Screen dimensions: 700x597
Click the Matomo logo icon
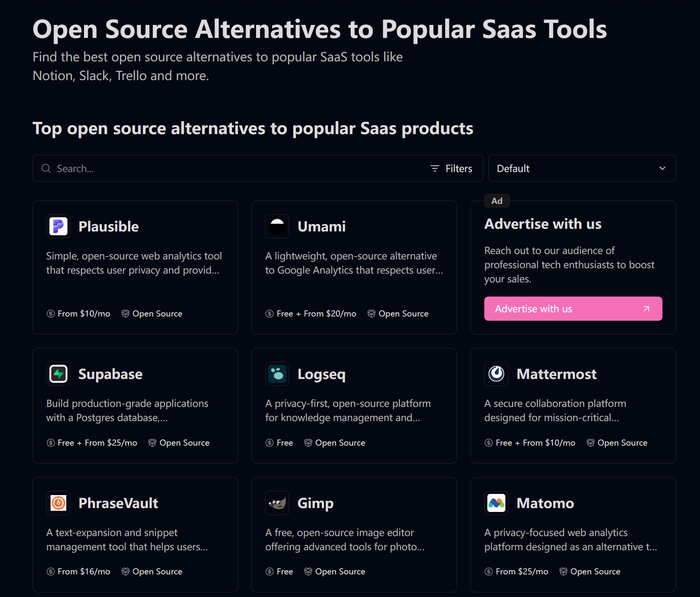pyautogui.click(x=496, y=503)
